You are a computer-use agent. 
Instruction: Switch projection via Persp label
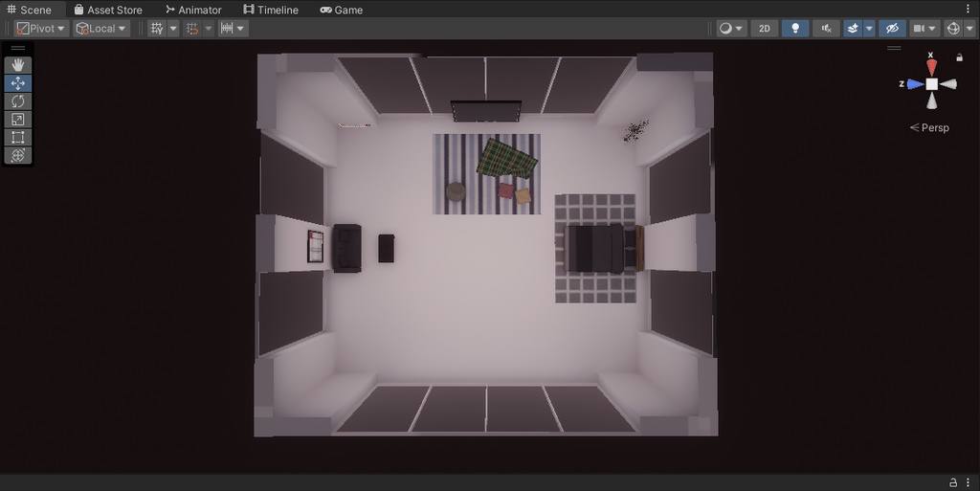[x=929, y=127]
